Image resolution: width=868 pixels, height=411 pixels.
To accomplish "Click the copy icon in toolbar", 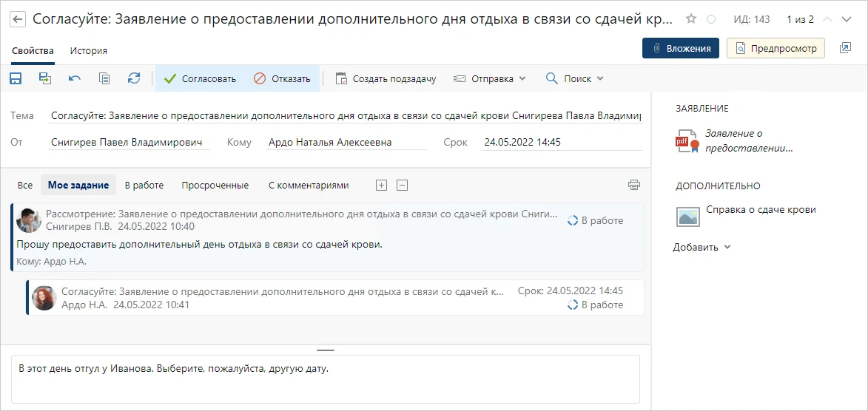I will [104, 78].
